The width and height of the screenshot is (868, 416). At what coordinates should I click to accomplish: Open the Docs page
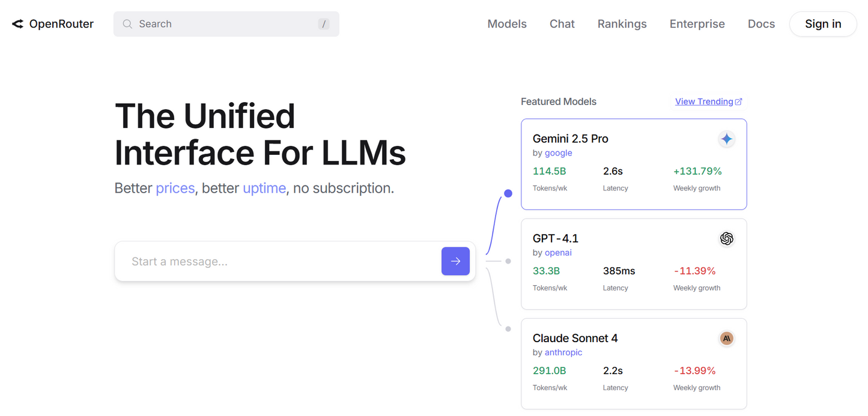point(761,24)
